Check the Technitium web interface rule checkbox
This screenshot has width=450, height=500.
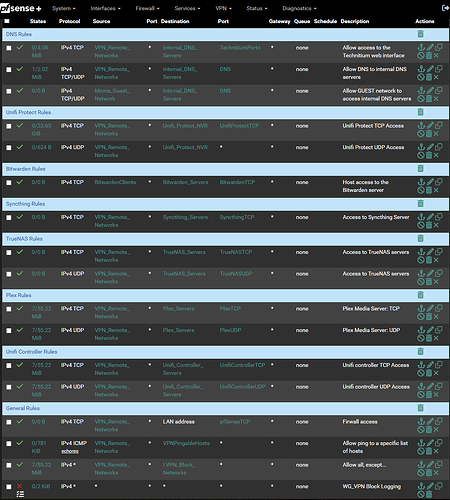(x=9, y=48)
